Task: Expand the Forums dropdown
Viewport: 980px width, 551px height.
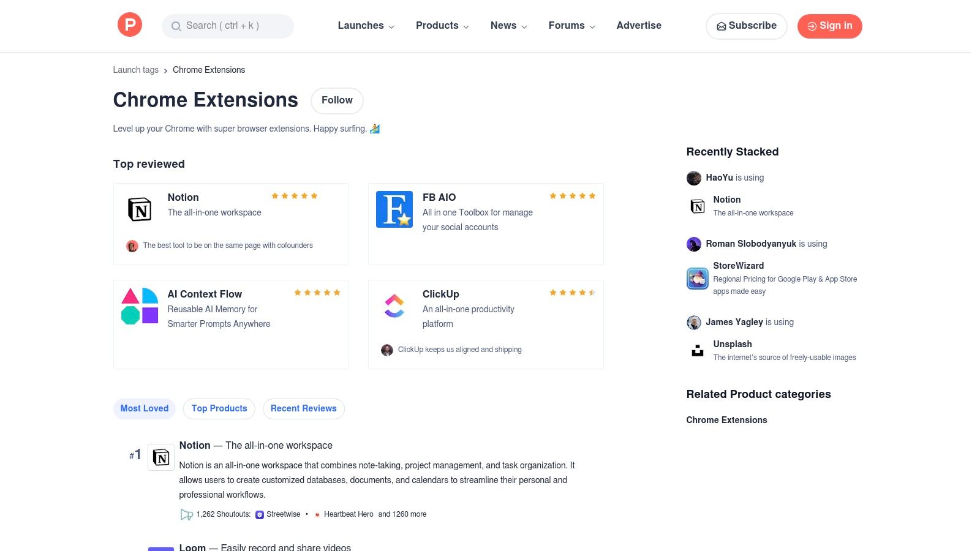Action: tap(571, 26)
